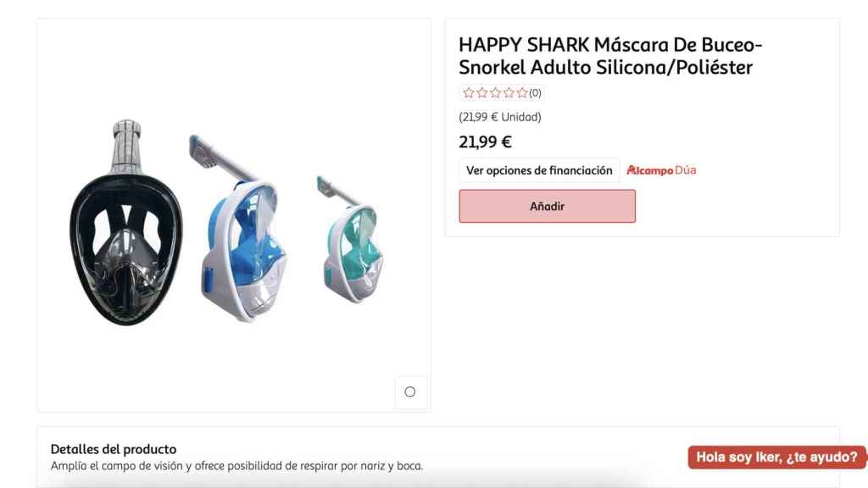Image resolution: width=868 pixels, height=488 pixels.
Task: Select the second rating star
Action: 482,92
